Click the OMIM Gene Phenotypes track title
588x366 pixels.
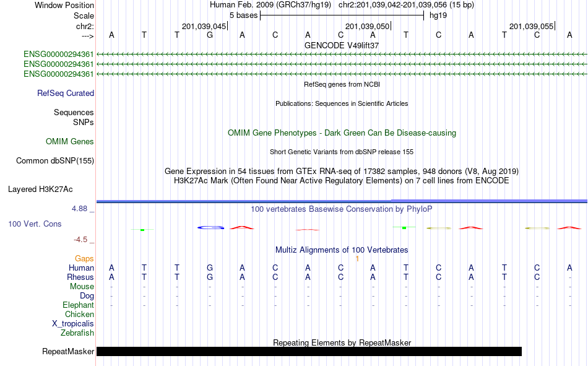(342, 133)
